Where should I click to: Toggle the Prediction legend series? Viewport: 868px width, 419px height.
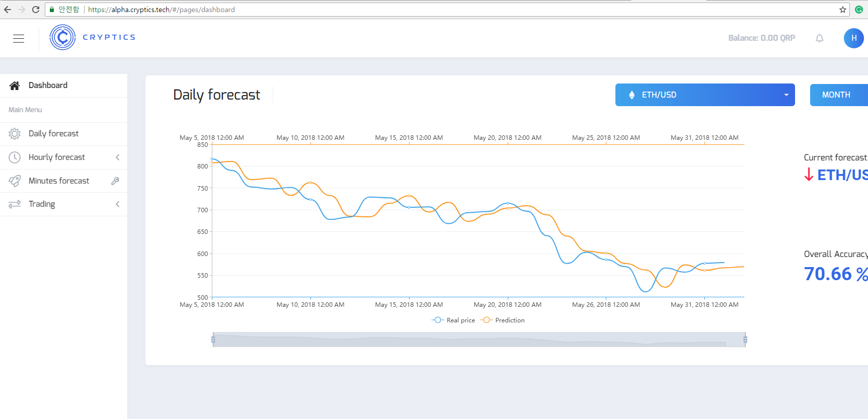(x=503, y=320)
